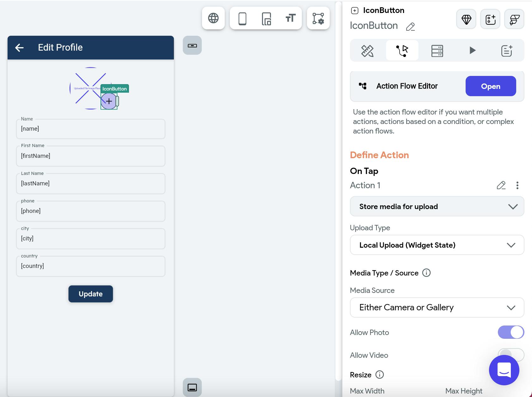Click the Define Action heading
The height and width of the screenshot is (397, 532).
[x=379, y=155]
